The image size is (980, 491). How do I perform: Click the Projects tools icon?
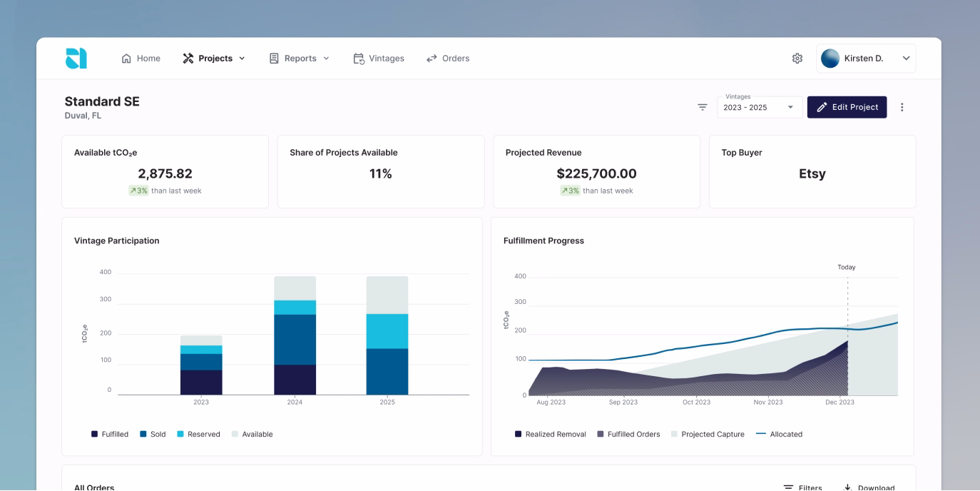pos(188,59)
